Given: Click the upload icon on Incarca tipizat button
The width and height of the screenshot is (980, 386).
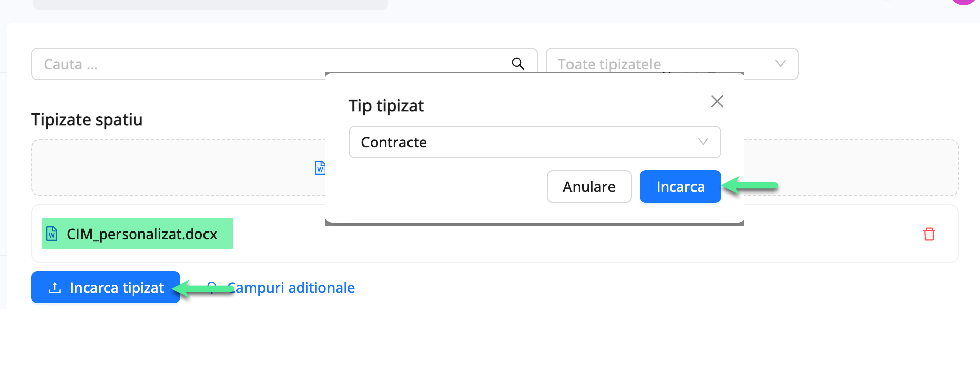Looking at the screenshot, I should coord(54,287).
